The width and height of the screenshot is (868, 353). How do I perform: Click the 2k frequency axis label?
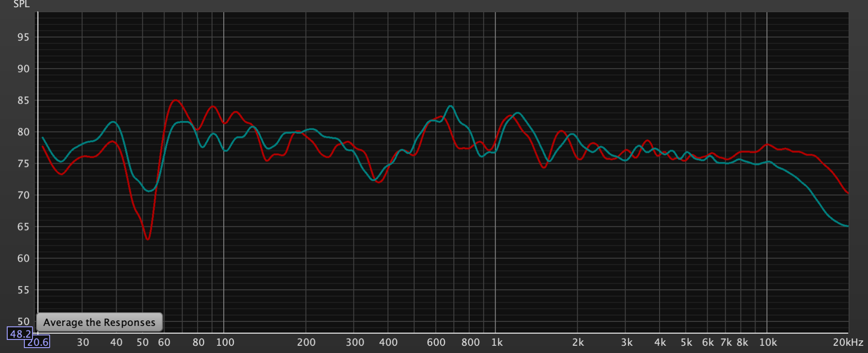[x=578, y=343]
